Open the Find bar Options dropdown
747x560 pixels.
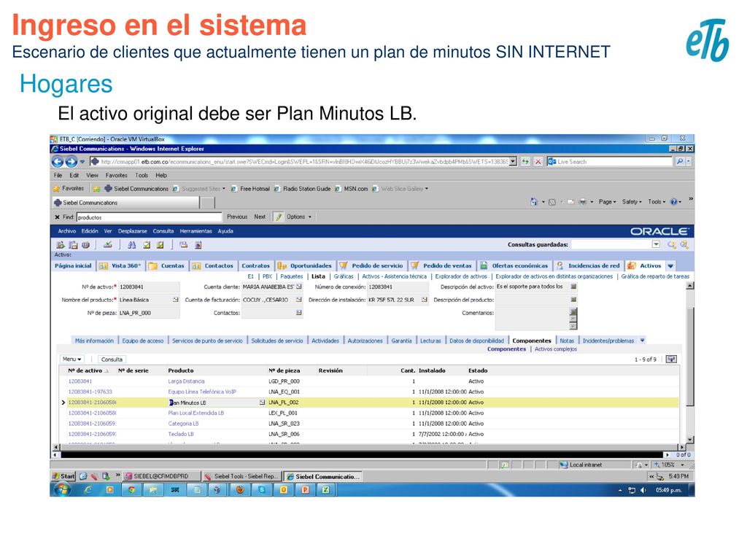click(298, 217)
